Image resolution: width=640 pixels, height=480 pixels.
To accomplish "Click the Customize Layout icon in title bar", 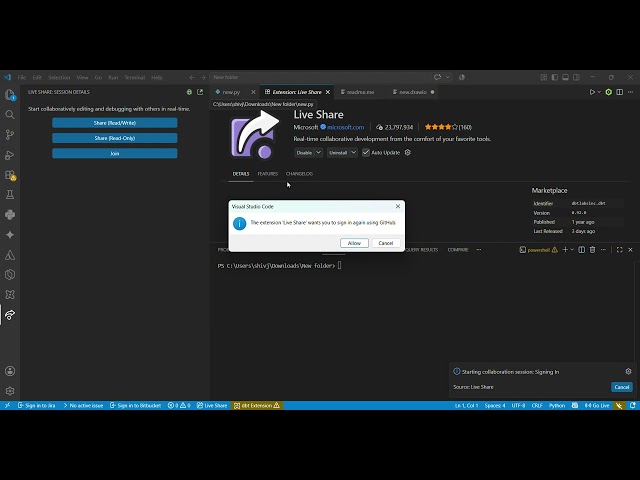I will 544,77.
